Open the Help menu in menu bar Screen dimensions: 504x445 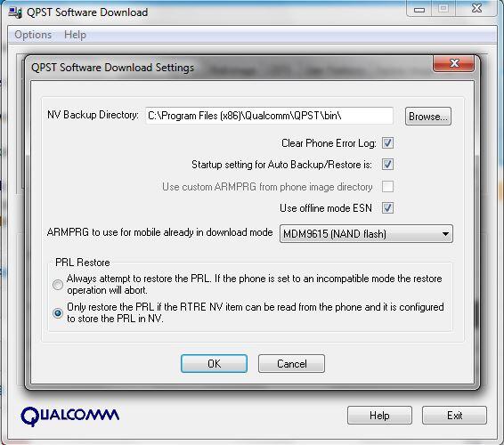75,35
